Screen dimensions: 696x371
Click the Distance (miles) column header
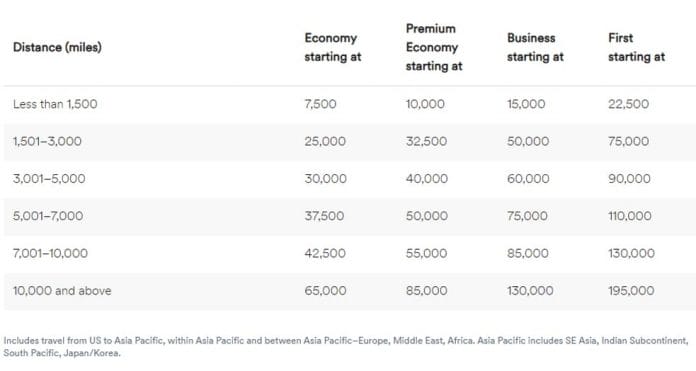(x=57, y=47)
